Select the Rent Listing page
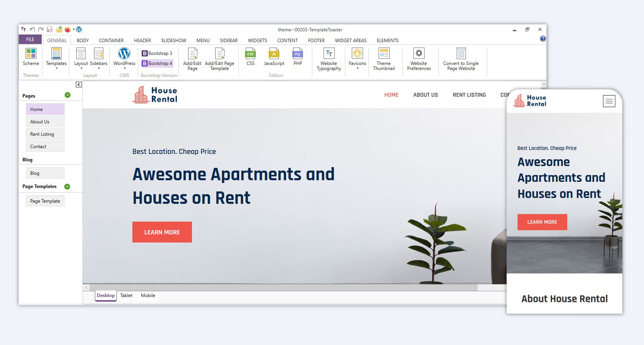 point(45,134)
